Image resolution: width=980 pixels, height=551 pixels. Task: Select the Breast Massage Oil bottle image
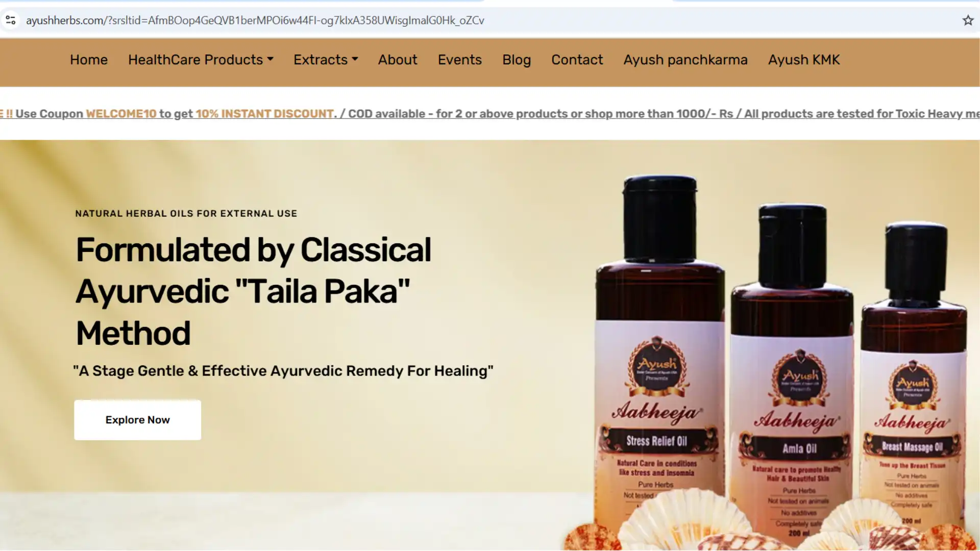(914, 378)
